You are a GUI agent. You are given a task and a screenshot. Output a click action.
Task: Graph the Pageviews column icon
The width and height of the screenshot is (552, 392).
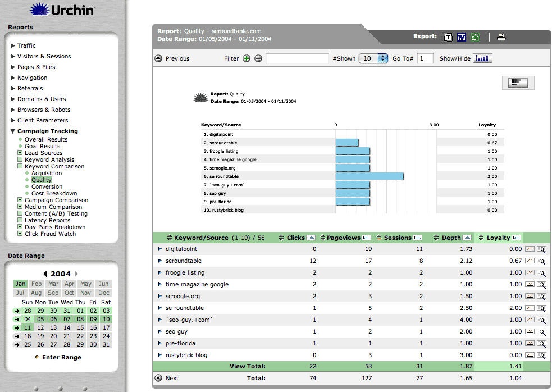point(366,238)
